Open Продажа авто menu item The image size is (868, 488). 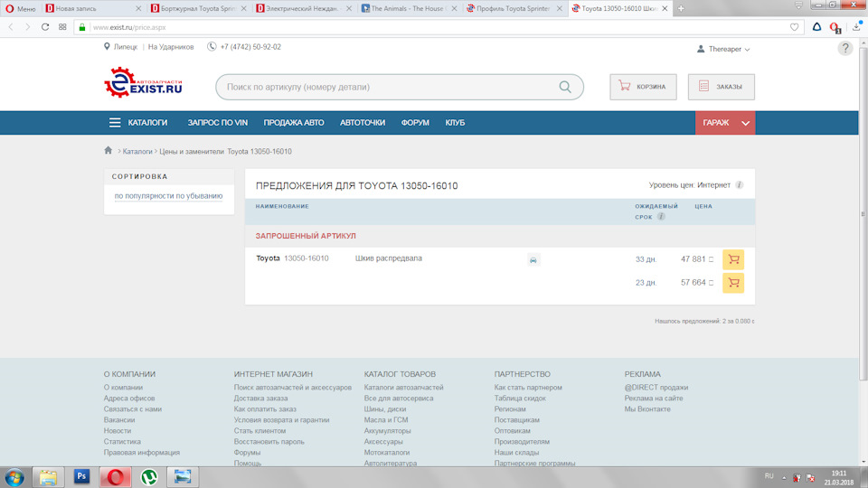point(293,123)
